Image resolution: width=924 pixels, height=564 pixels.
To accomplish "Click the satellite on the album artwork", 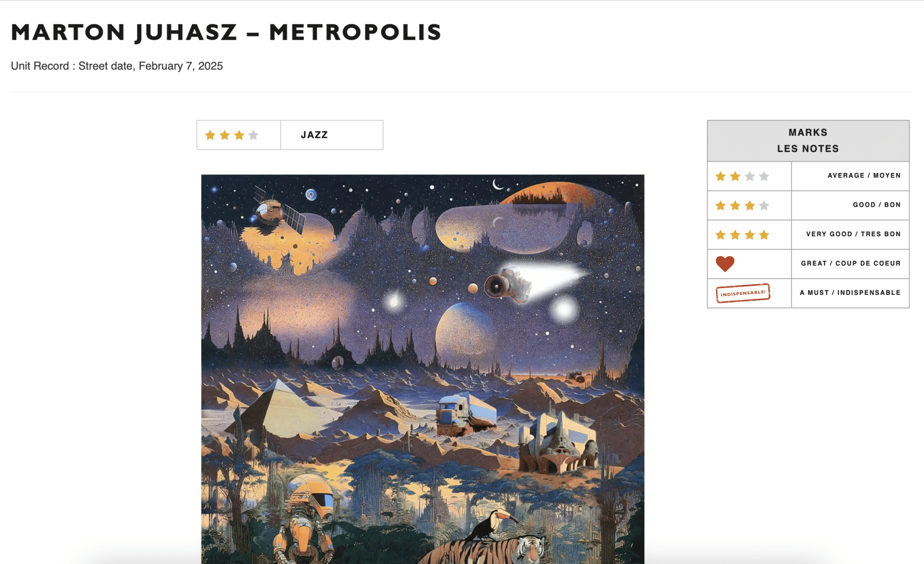I will click(277, 211).
